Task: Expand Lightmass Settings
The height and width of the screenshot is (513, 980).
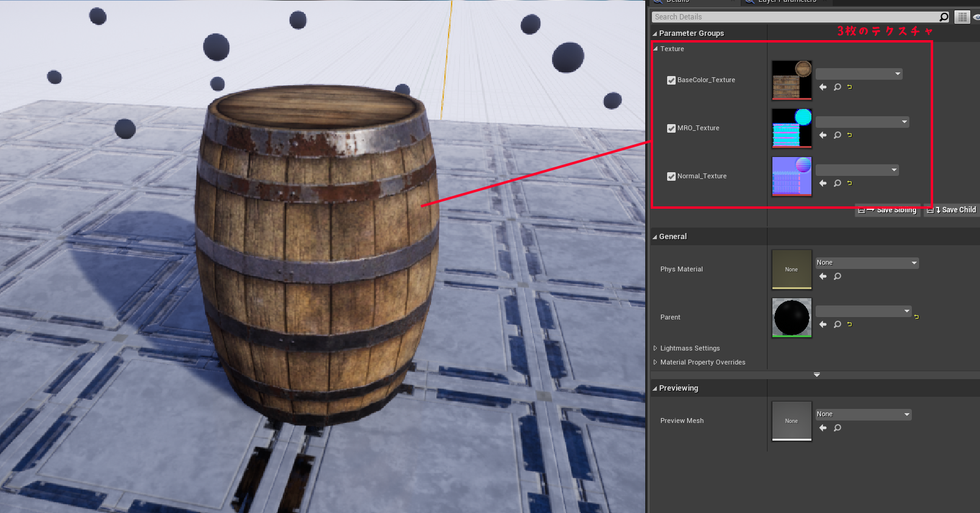Action: [x=655, y=348]
